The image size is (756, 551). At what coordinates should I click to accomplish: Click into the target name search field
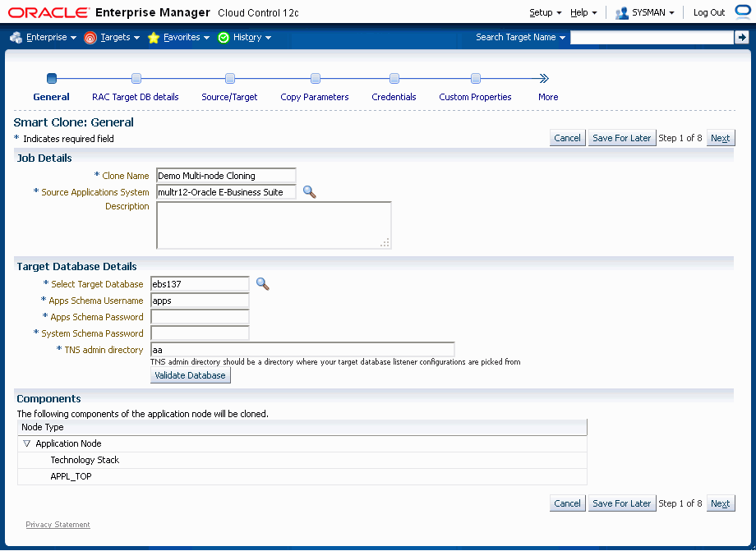(652, 37)
